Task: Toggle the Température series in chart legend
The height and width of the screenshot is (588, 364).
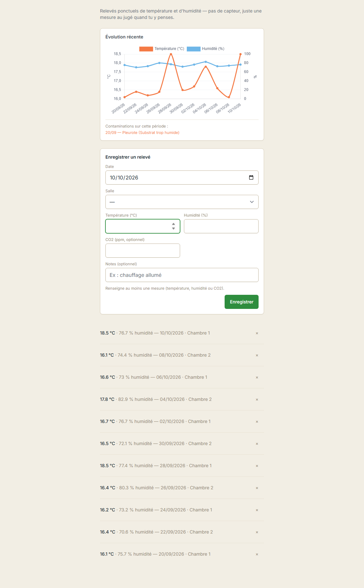Action: click(162, 49)
